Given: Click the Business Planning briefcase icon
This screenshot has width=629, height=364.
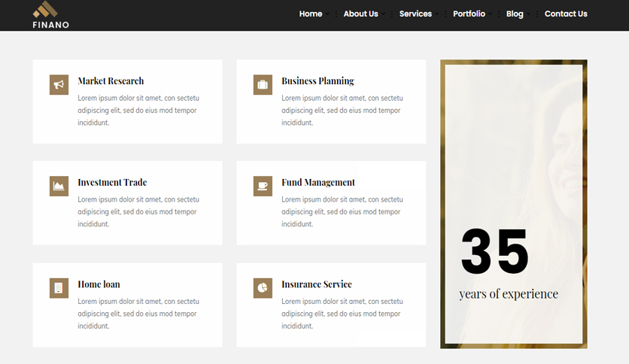Looking at the screenshot, I should pyautogui.click(x=263, y=84).
